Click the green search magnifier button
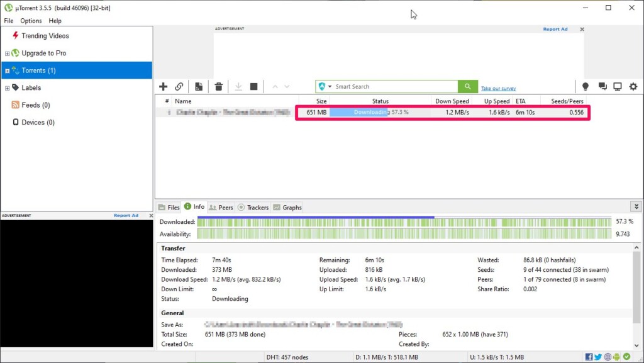The width and height of the screenshot is (644, 363). pyautogui.click(x=467, y=86)
